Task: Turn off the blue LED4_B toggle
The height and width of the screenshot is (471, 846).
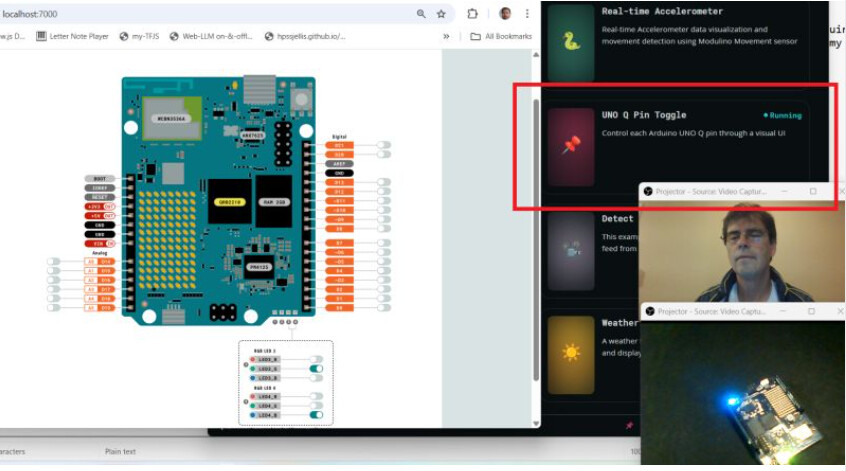Action: pos(316,414)
